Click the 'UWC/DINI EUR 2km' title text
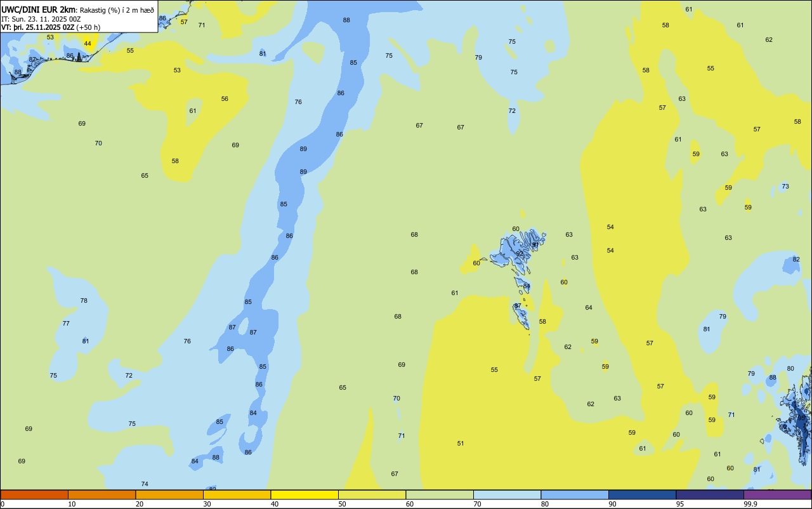This screenshot has width=812, height=509. [39, 10]
